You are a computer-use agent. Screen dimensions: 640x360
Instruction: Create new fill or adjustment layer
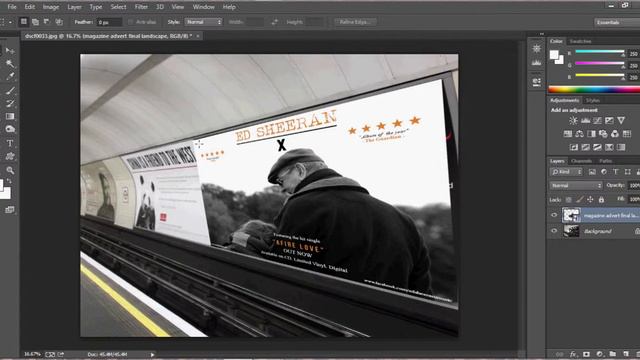tap(600, 354)
